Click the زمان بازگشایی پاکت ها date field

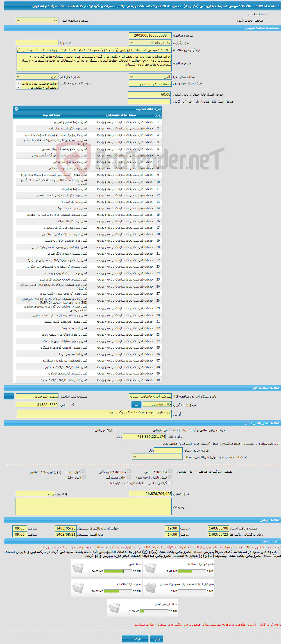(218, 534)
